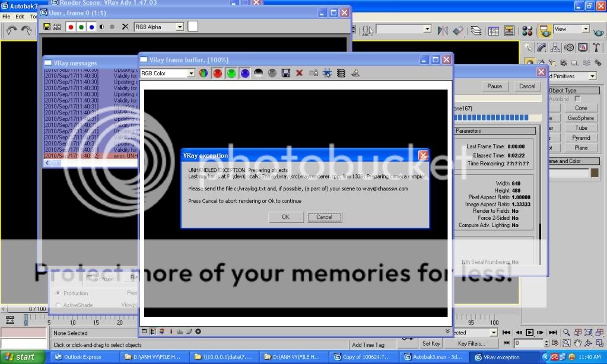Click the GeoSphere primitive button
Screen dimensions: 607x364
coord(581,118)
